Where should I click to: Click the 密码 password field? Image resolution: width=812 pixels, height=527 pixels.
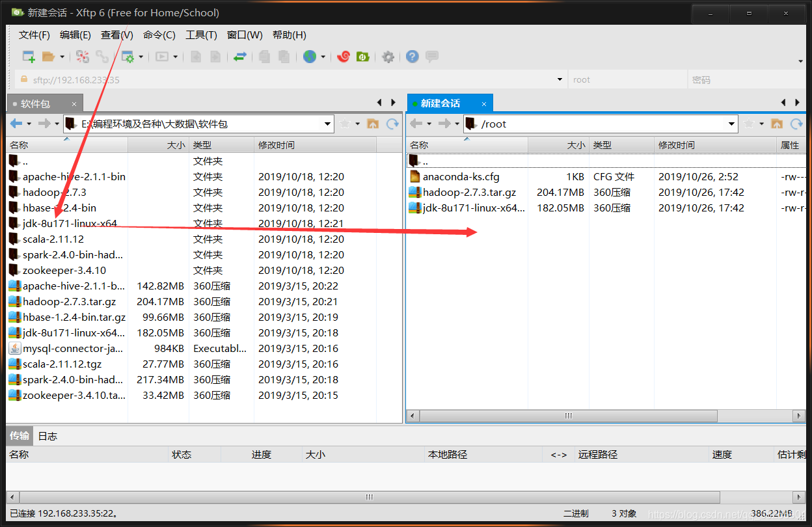746,79
